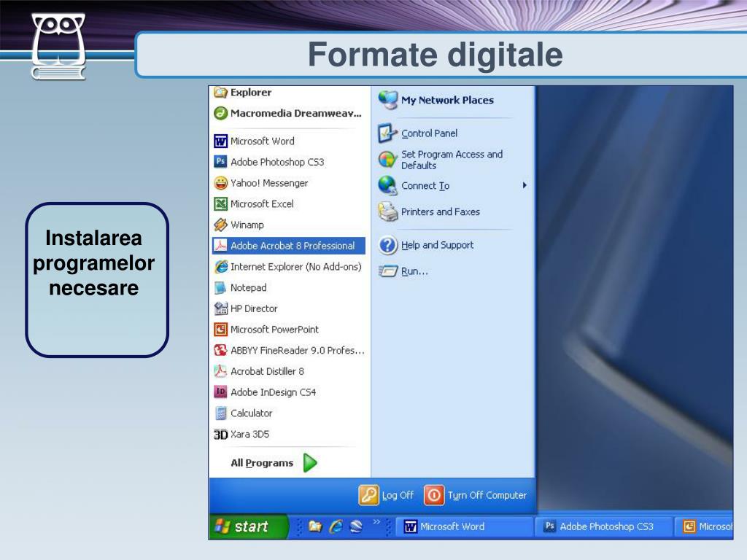Click the "Xara 3D5" text
The image size is (747, 560).
point(249,435)
